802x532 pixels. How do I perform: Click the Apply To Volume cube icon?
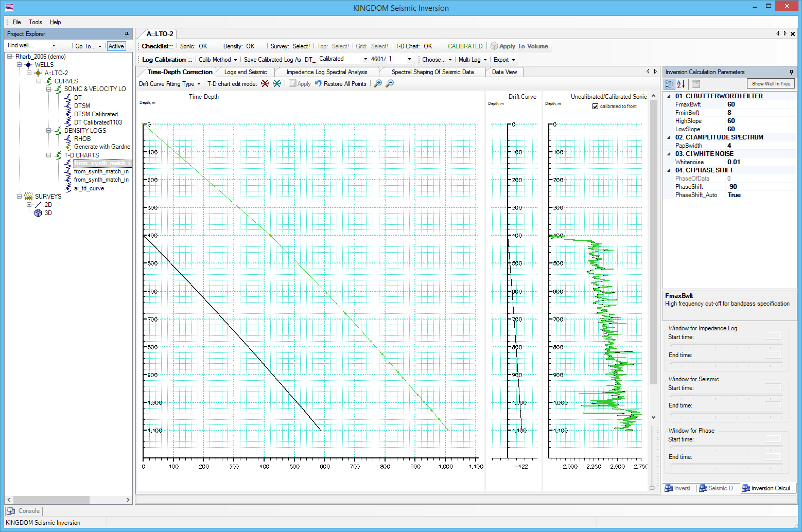(494, 46)
